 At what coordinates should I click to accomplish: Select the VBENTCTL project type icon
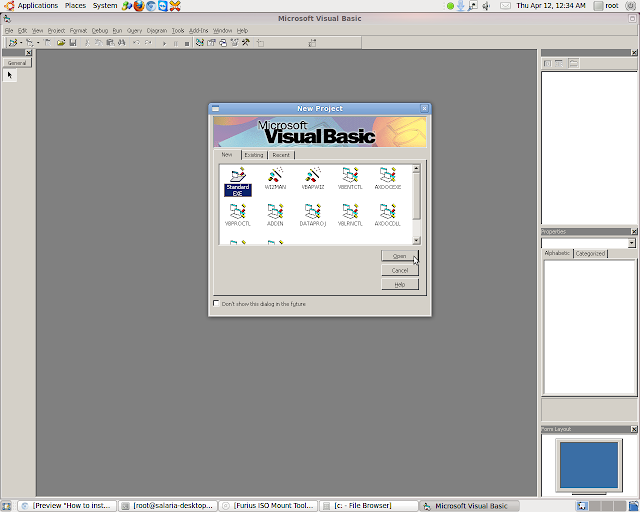point(350,178)
